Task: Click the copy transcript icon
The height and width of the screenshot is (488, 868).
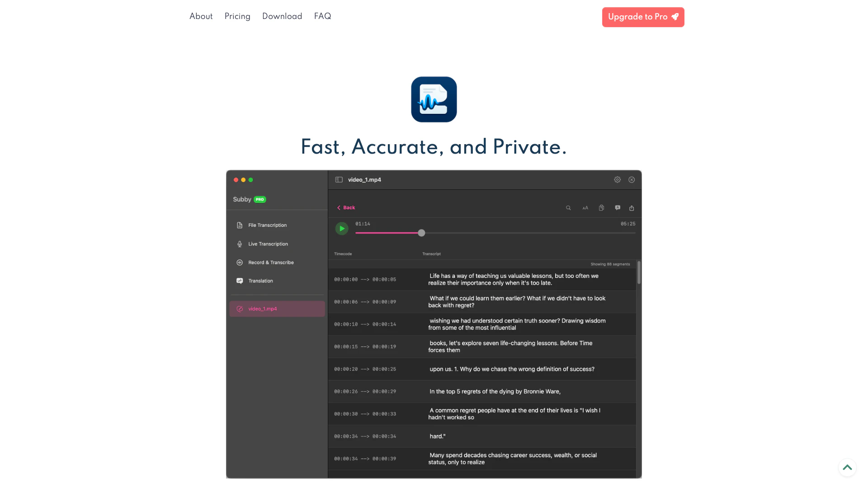Action: tap(601, 208)
